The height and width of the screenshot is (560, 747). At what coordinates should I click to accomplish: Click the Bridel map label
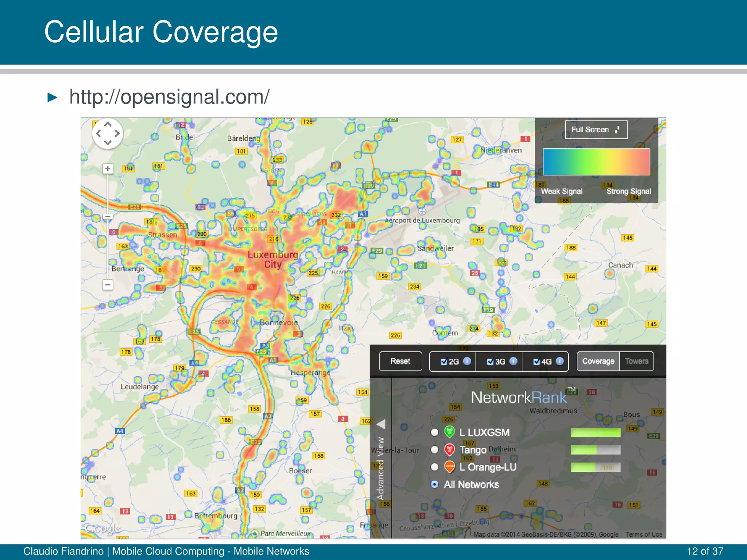point(185,137)
